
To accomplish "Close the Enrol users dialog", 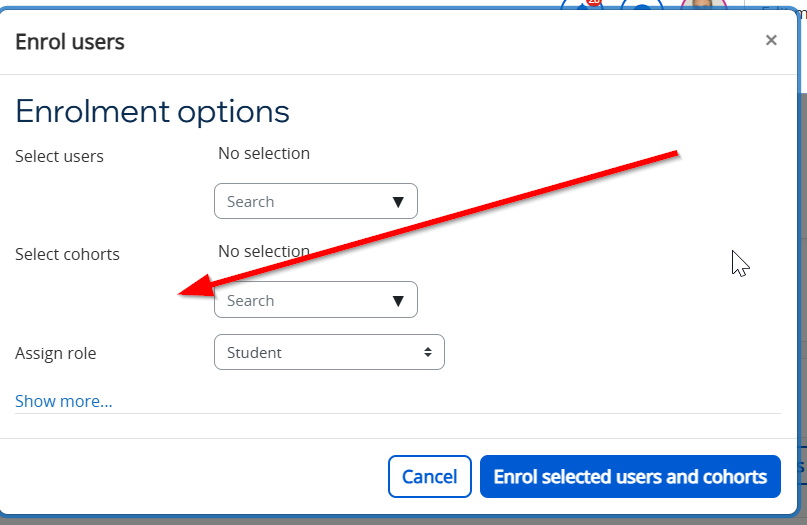I will [770, 40].
